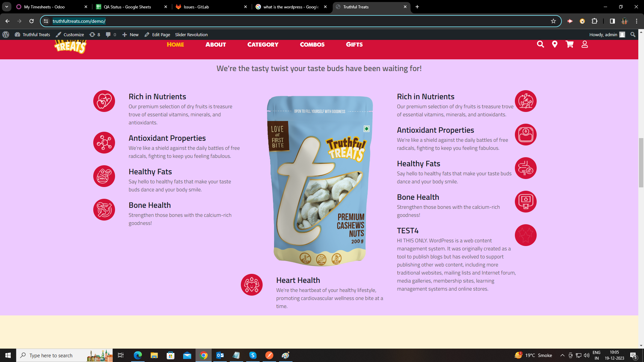Expand the tab search dropdown arrow
The width and height of the screenshot is (644, 362).
click(x=6, y=7)
